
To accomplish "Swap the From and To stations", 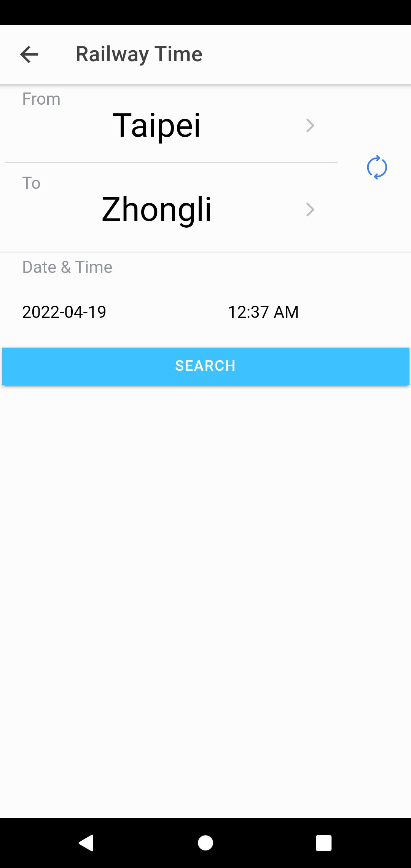I will [x=377, y=167].
